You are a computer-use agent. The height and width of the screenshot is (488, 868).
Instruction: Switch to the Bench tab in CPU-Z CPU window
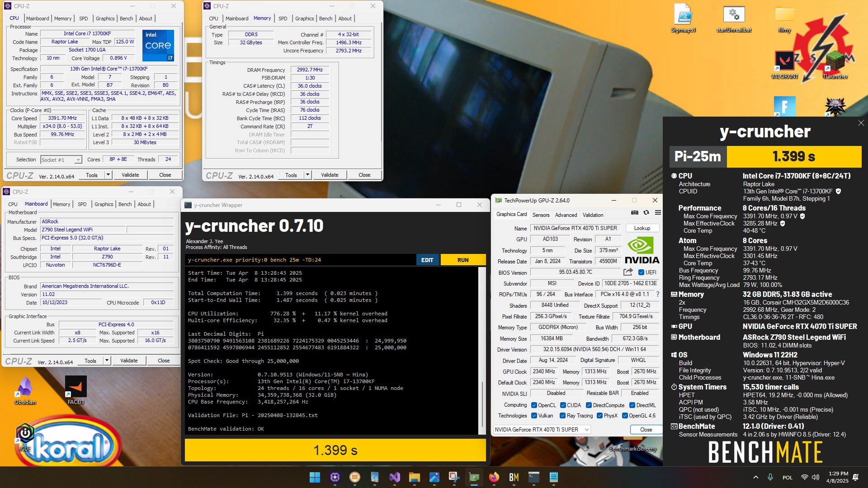(126, 19)
